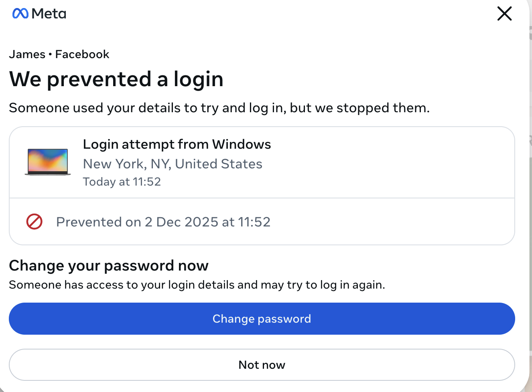Click the "Facebook" label beside James

(x=82, y=55)
